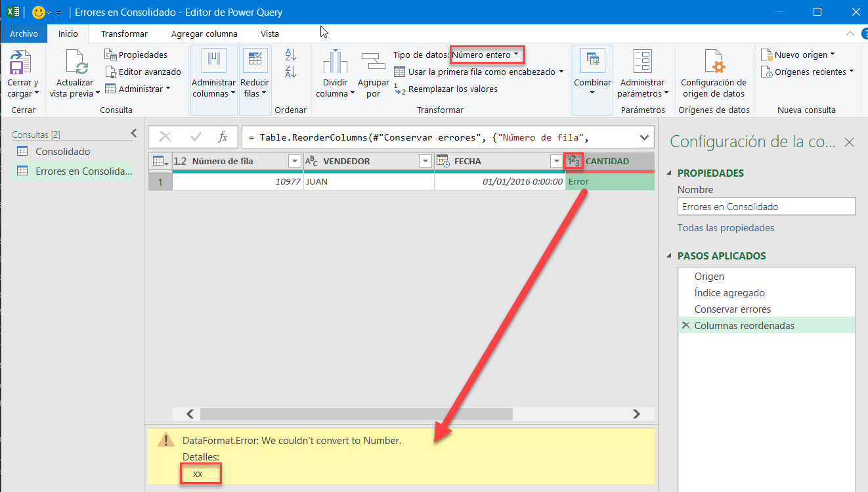This screenshot has width=868, height=492.
Task: Click the Dividir columna icon
Action: coord(335,62)
